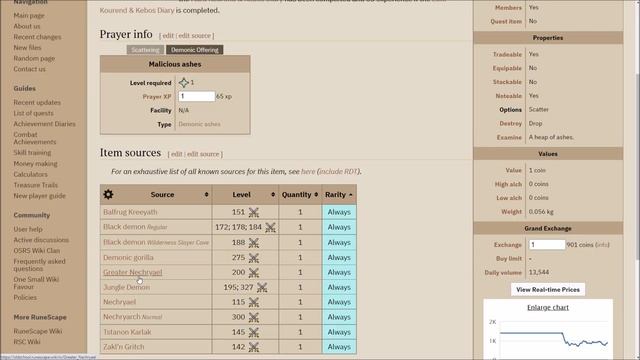The image size is (640, 360).
Task: Switch to the Demonic Offering tab
Action: click(195, 50)
